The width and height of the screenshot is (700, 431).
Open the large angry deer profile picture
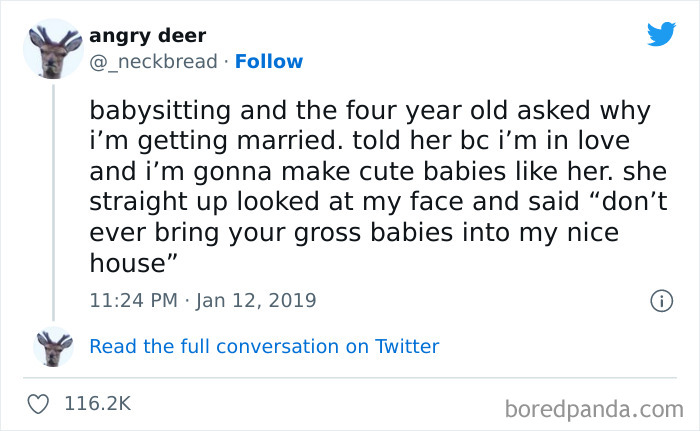[52, 49]
